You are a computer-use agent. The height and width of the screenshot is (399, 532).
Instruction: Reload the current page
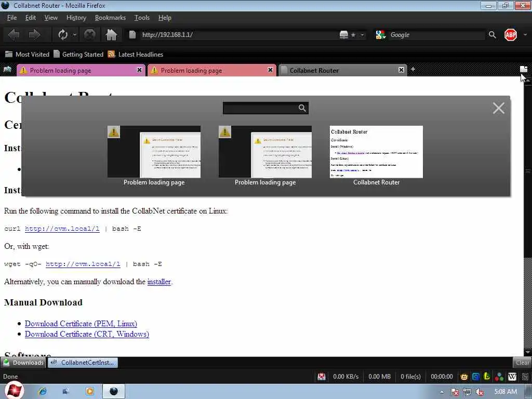point(63,35)
